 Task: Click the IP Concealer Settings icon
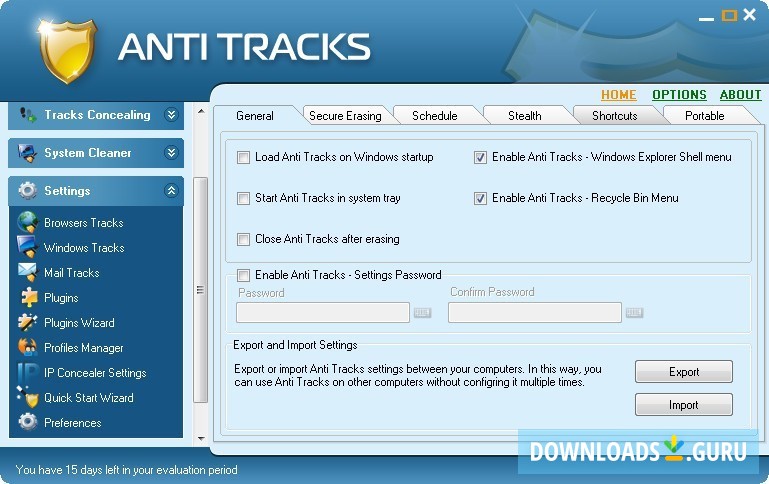click(27, 372)
